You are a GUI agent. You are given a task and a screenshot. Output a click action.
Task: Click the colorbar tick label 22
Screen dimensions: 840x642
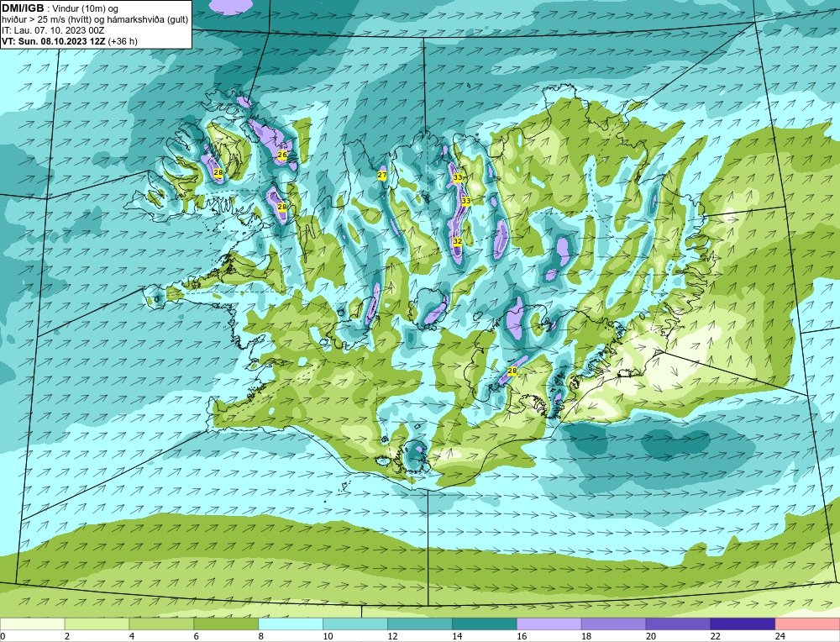(x=716, y=636)
